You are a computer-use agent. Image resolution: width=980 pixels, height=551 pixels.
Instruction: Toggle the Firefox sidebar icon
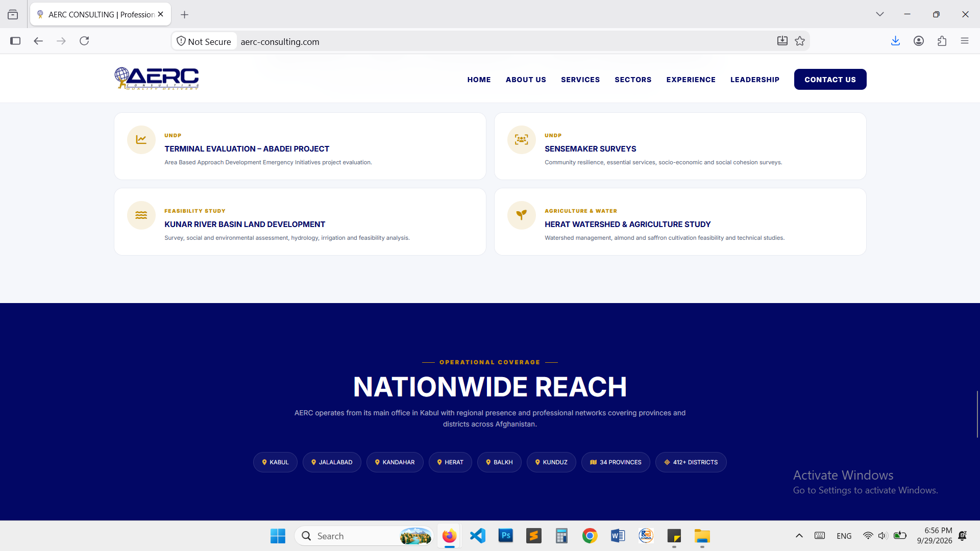tap(15, 41)
